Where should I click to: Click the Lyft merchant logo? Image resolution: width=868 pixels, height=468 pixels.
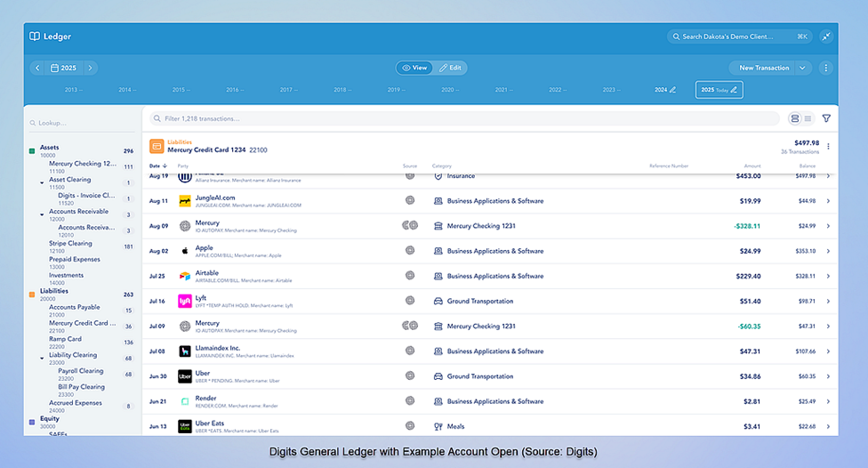coord(185,301)
